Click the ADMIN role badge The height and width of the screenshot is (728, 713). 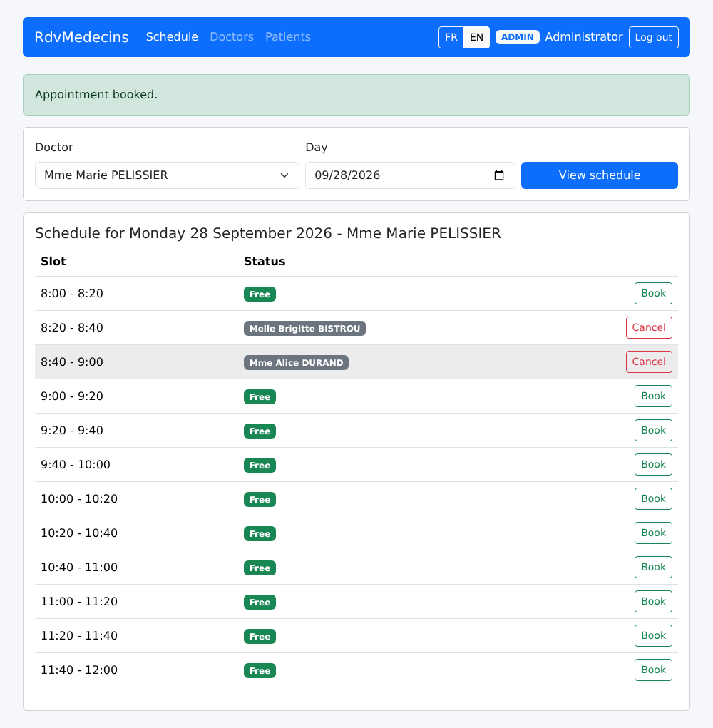tap(517, 37)
